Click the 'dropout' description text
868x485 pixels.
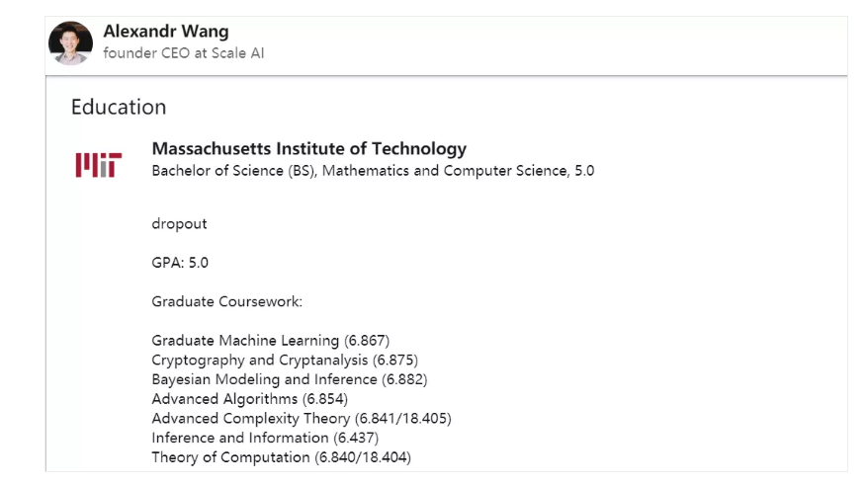[179, 223]
